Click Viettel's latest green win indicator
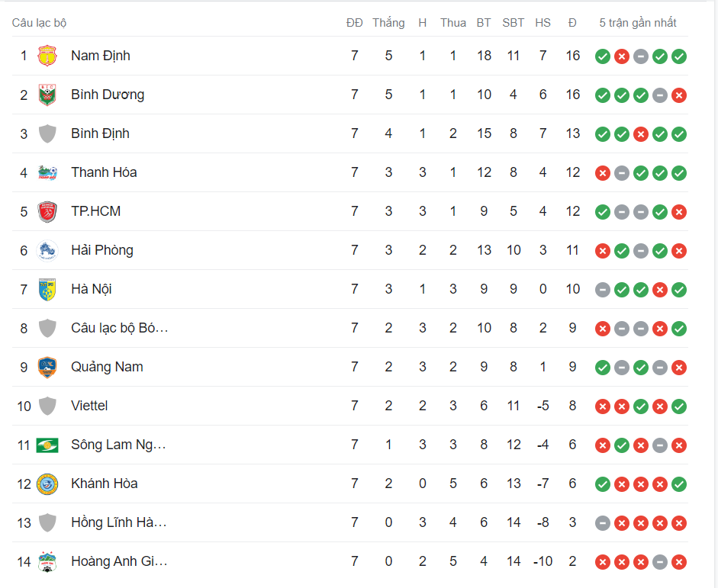The image size is (718, 588). 678,406
